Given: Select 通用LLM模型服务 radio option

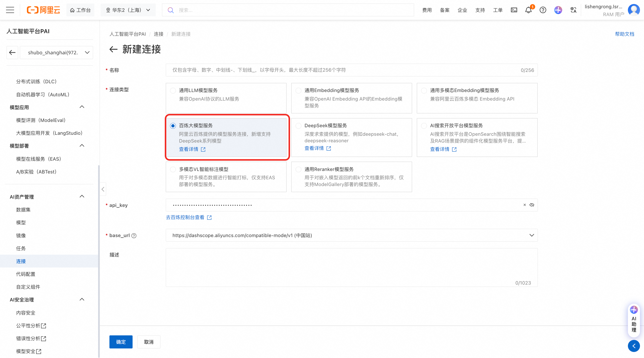Looking at the screenshot, I should point(173,91).
